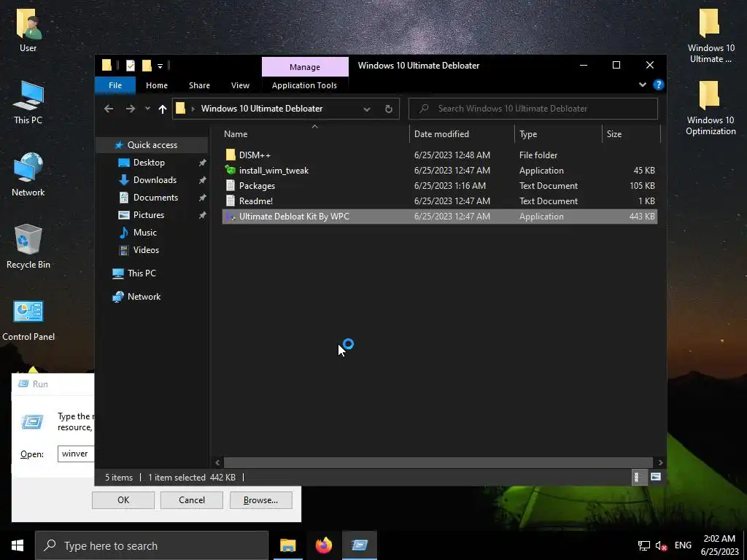Open Desktop in navigation pane
Viewport: 747px width, 560px height.
[x=149, y=163]
